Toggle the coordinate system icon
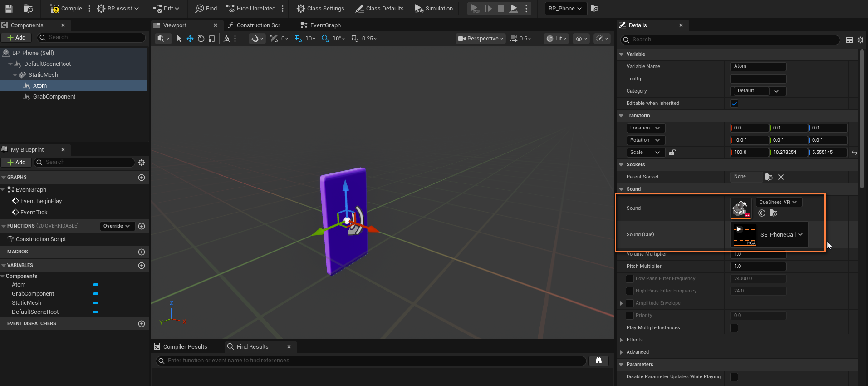868x386 pixels. click(x=226, y=39)
